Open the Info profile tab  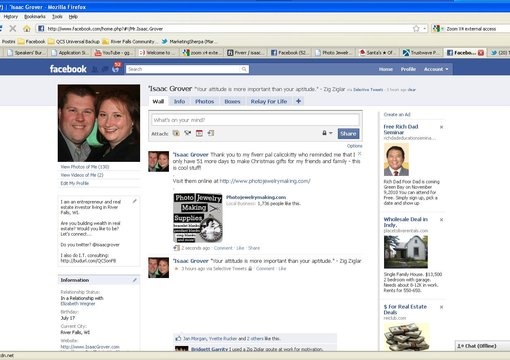click(179, 101)
